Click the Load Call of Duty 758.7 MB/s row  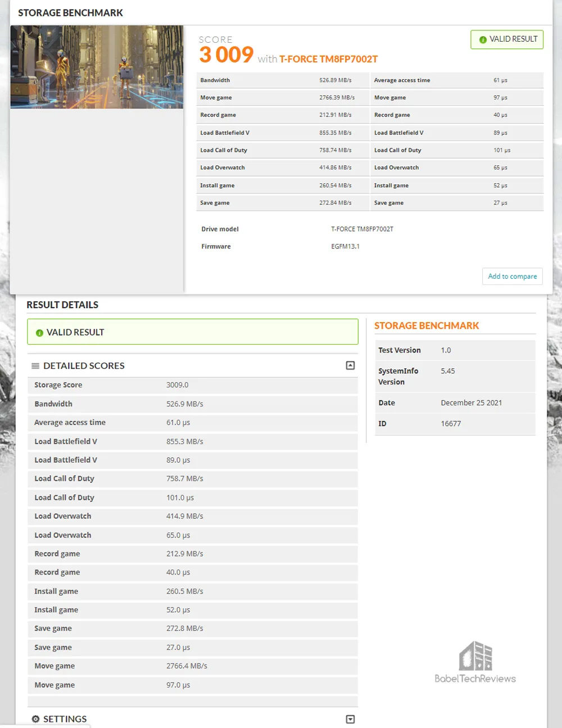pos(193,479)
